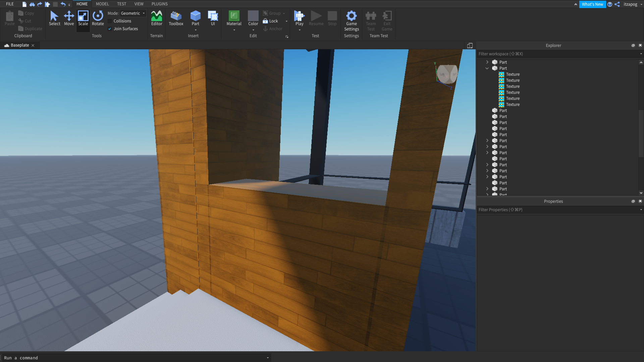Switch to the MODEL ribbon tab
644x362 pixels.
coord(102,4)
